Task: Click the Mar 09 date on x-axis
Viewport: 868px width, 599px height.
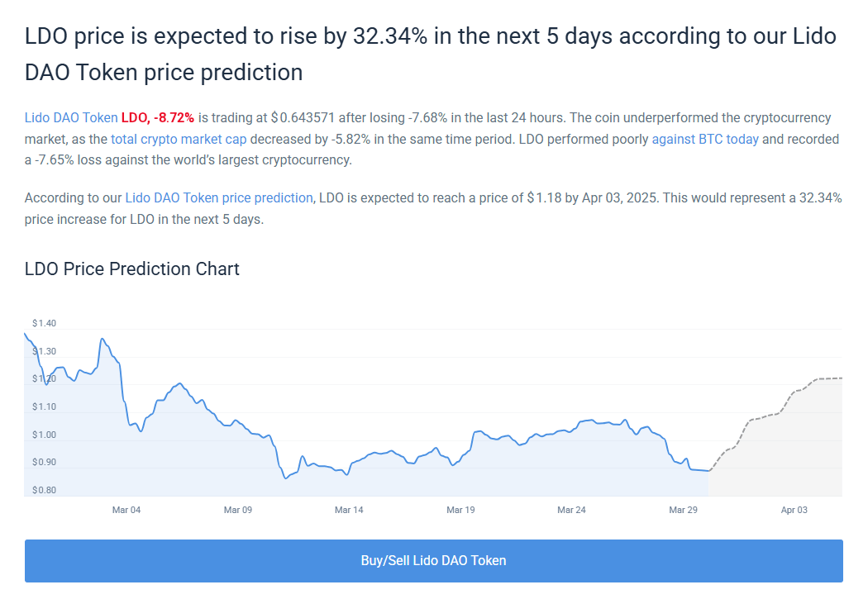Action: click(238, 510)
